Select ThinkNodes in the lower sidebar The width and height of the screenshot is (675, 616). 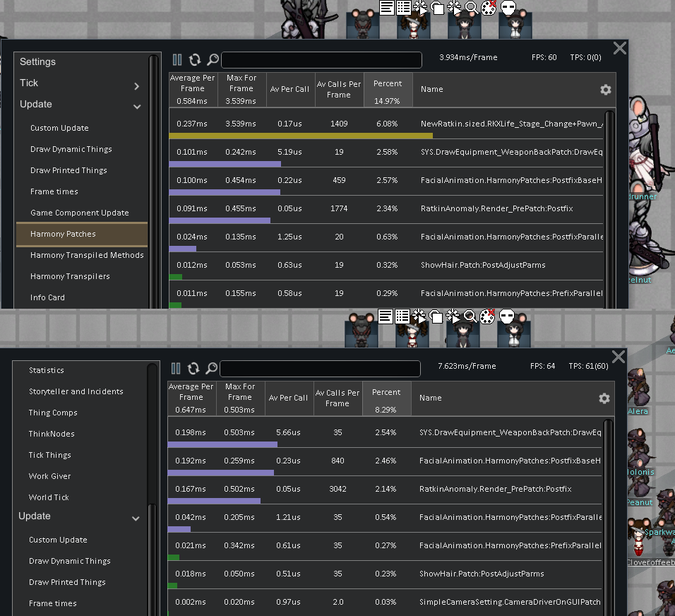(52, 434)
